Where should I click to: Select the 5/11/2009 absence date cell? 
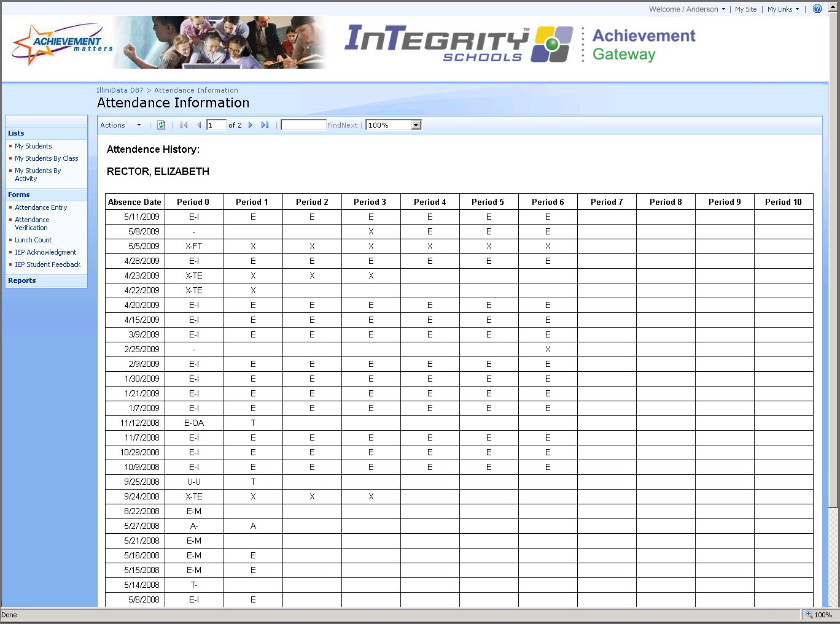(135, 217)
